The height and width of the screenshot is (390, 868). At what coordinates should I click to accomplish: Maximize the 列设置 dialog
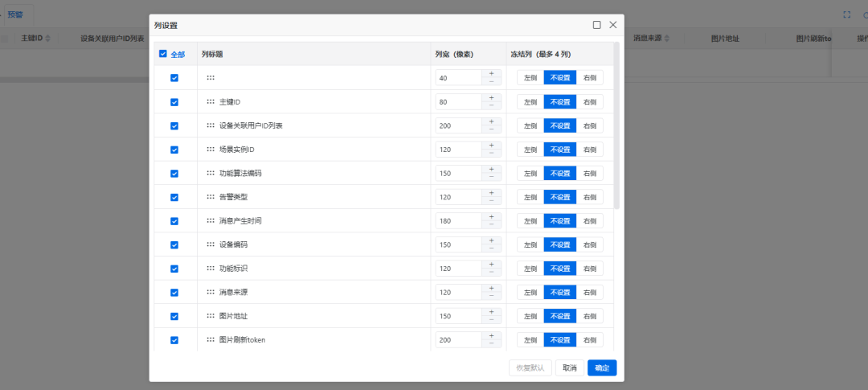coord(596,25)
